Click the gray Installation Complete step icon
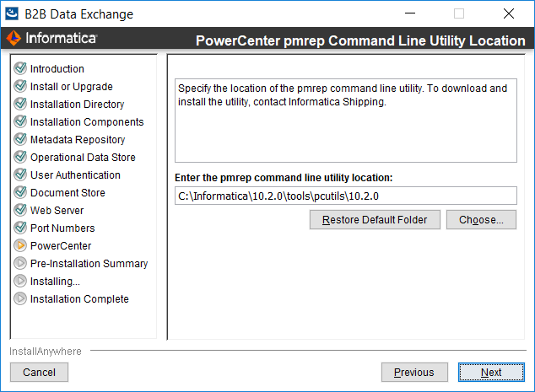 click(20, 298)
